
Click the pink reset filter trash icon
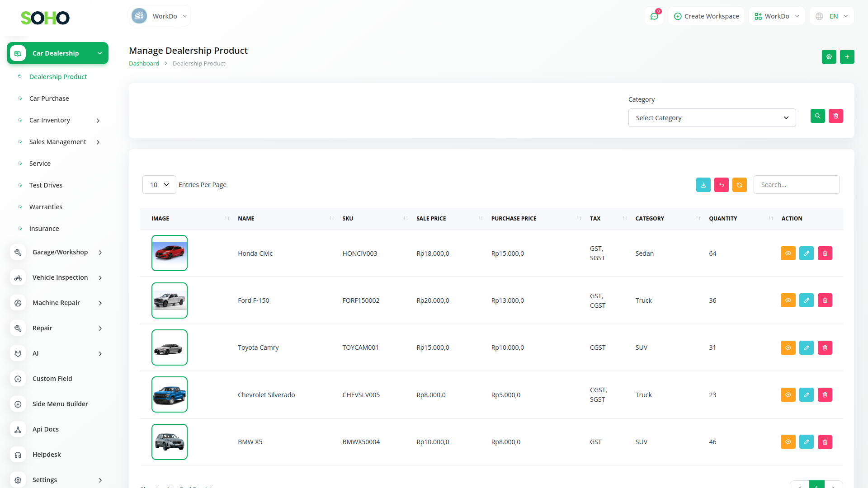[835, 116]
